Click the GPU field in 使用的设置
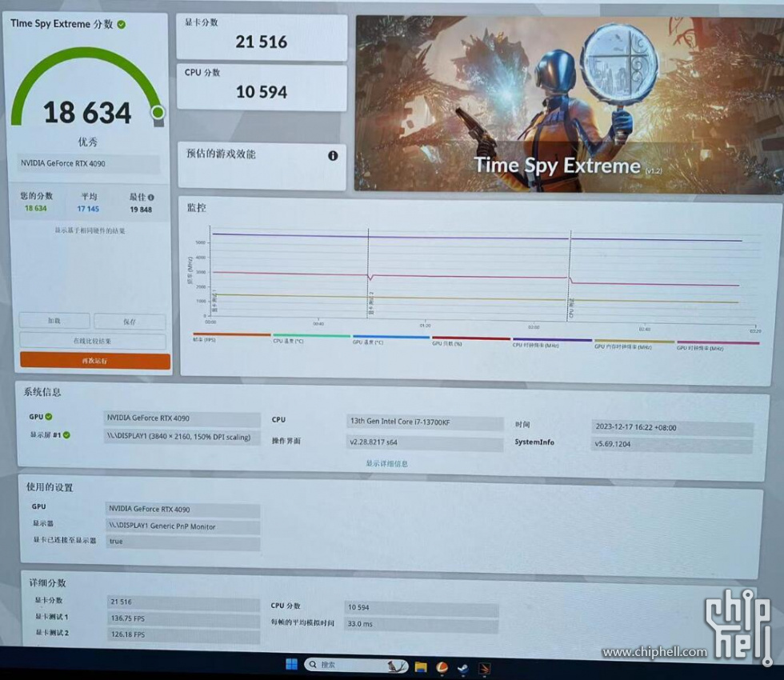The width and height of the screenshot is (784, 680). (x=182, y=509)
